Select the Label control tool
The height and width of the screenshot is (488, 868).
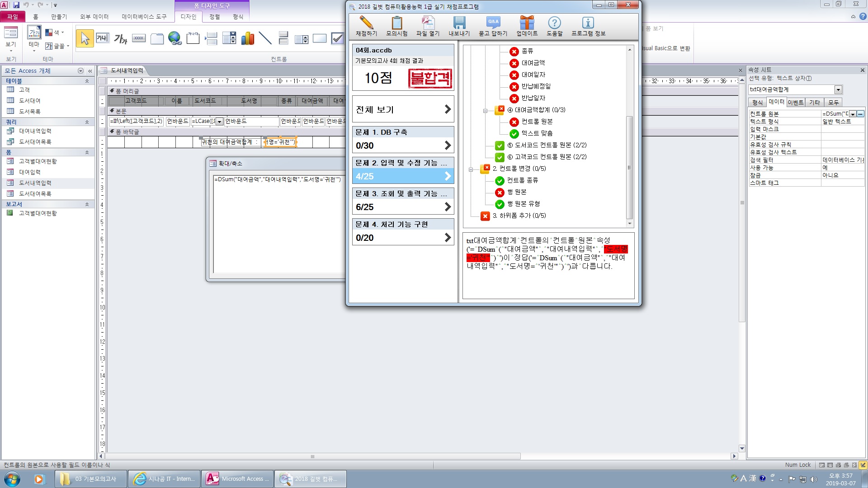(x=120, y=38)
